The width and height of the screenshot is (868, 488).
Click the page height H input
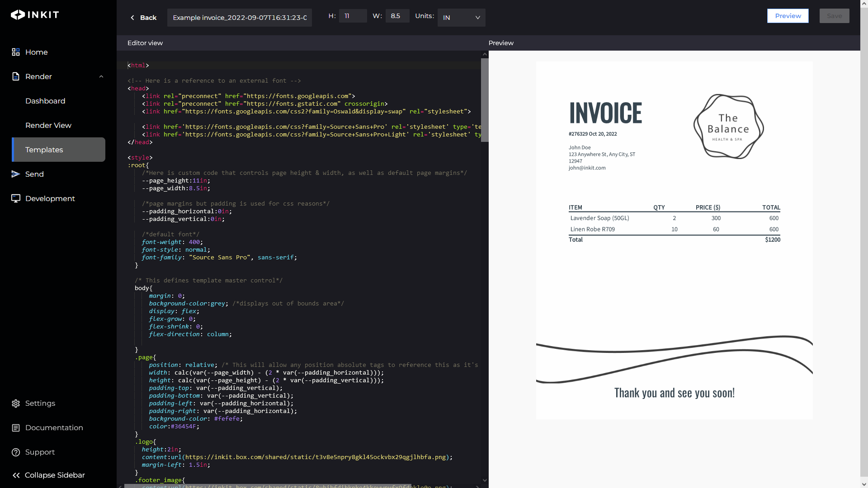click(353, 16)
